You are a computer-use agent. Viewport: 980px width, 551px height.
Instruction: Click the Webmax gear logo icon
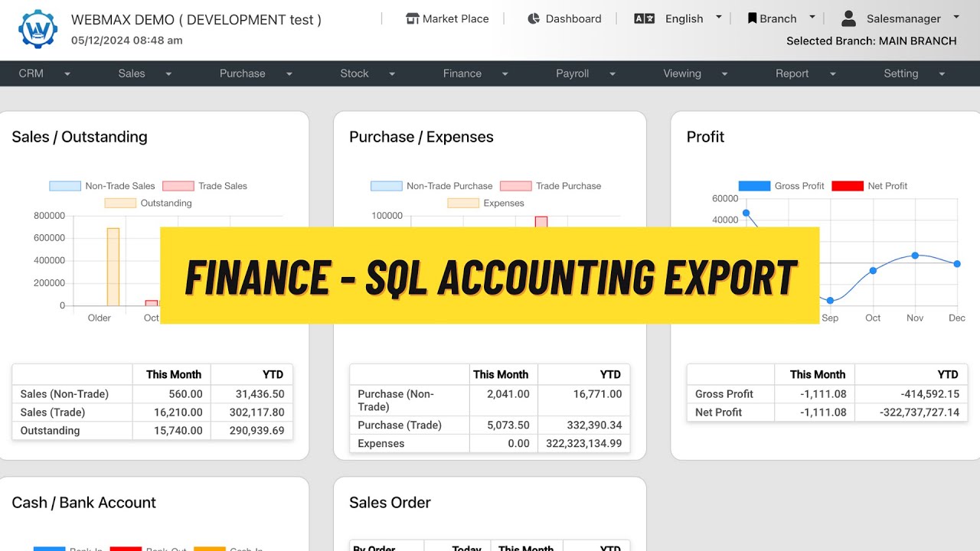[38, 29]
